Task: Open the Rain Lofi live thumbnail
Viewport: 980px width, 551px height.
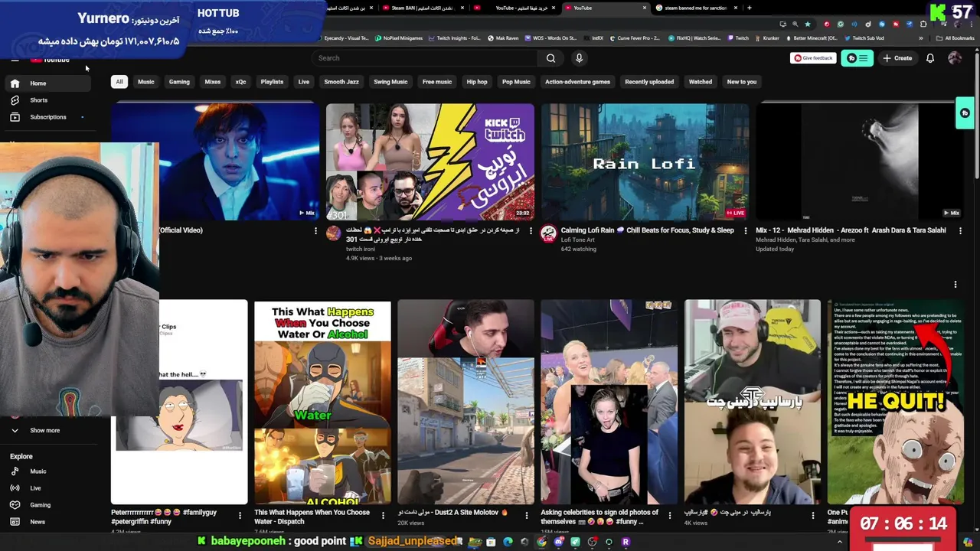Action: coord(645,161)
